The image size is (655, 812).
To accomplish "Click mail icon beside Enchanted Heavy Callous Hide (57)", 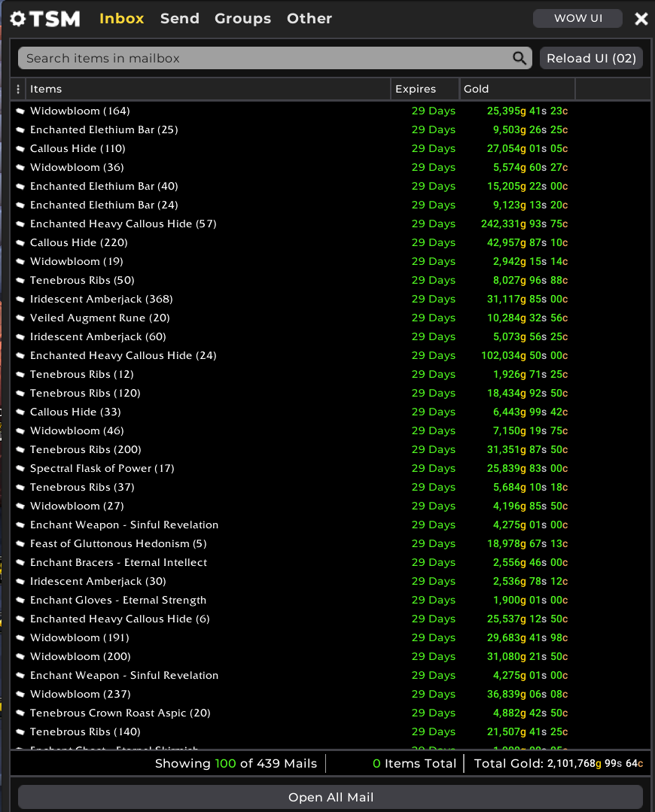I will click(20, 224).
